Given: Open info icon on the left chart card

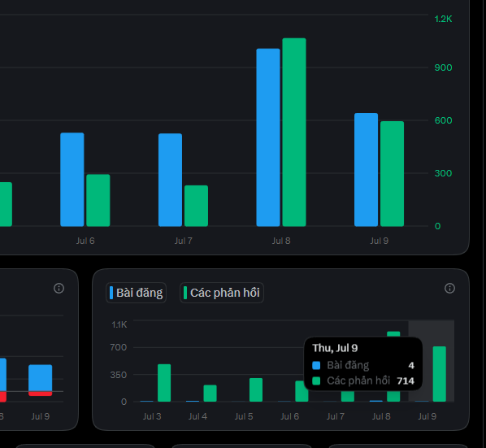Looking at the screenshot, I should (x=59, y=289).
